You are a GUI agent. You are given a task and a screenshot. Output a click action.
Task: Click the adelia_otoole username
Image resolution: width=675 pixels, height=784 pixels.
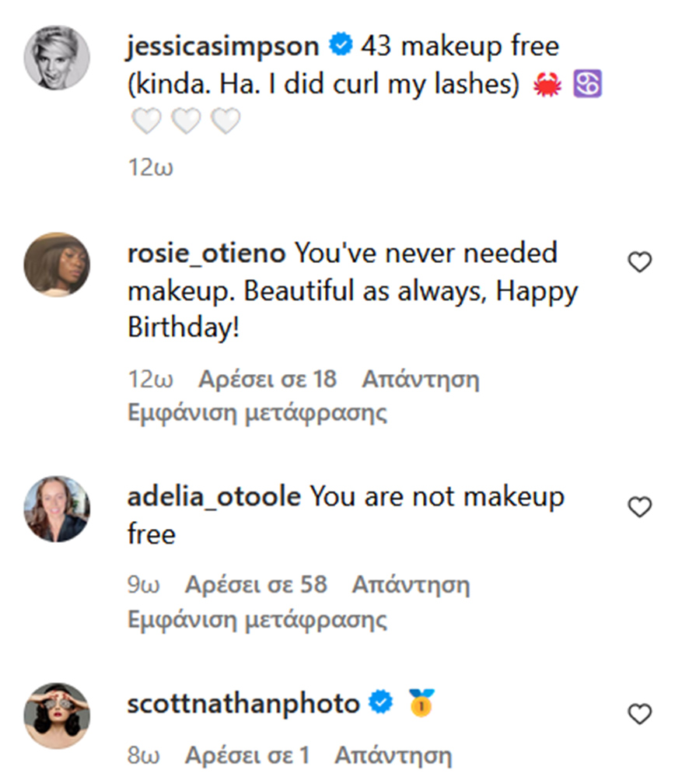coord(213,497)
